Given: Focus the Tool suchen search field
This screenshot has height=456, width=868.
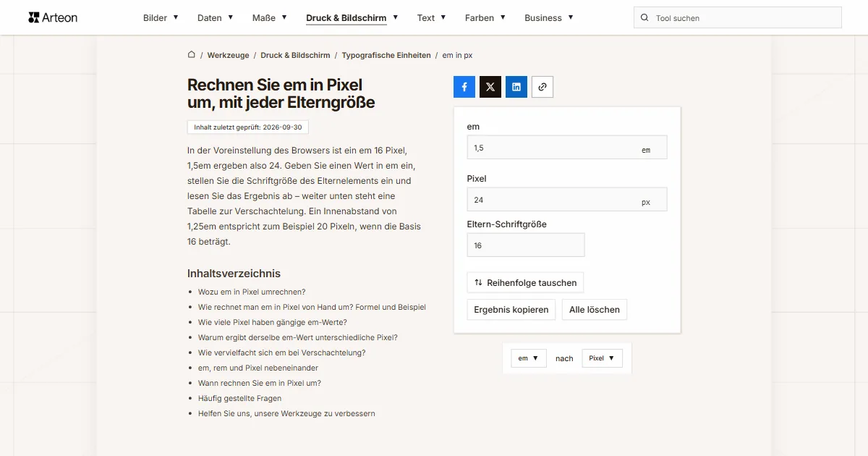Looking at the screenshot, I should coord(738,18).
